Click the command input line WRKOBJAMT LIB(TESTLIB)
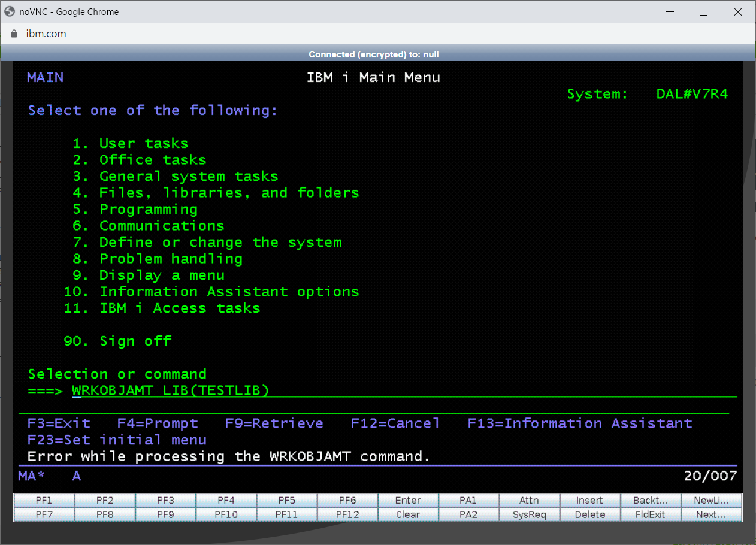 tap(404, 390)
